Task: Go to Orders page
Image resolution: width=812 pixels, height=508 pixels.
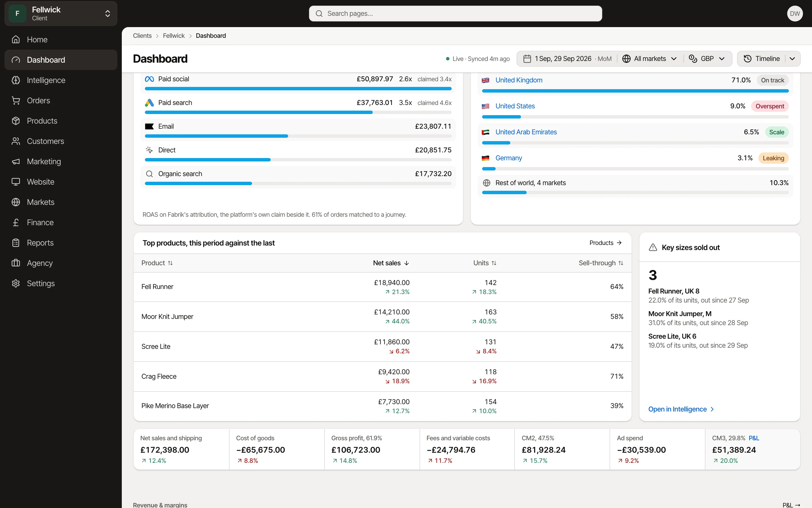Action: point(61,100)
